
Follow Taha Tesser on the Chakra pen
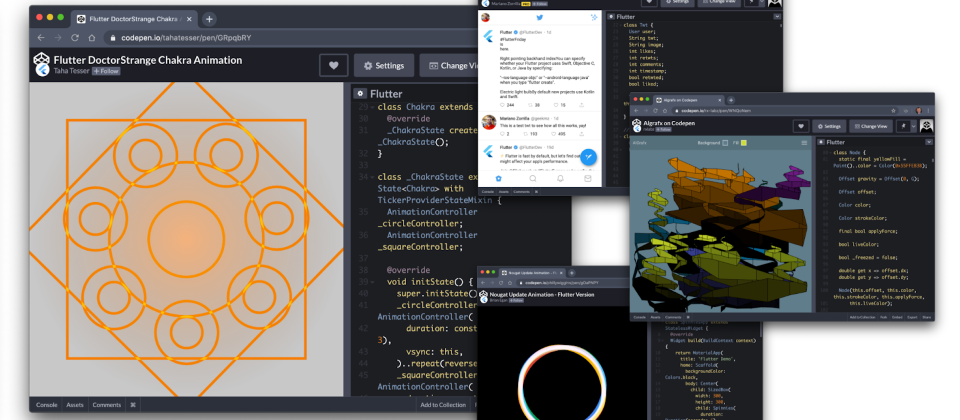tap(106, 71)
